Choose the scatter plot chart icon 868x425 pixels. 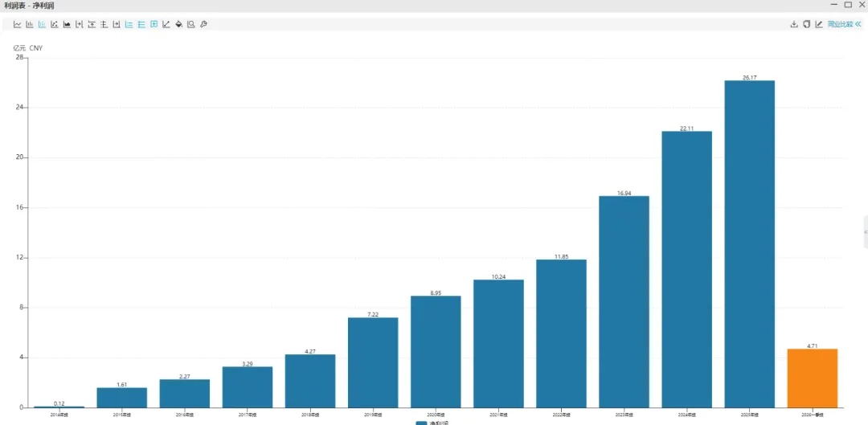55,24
